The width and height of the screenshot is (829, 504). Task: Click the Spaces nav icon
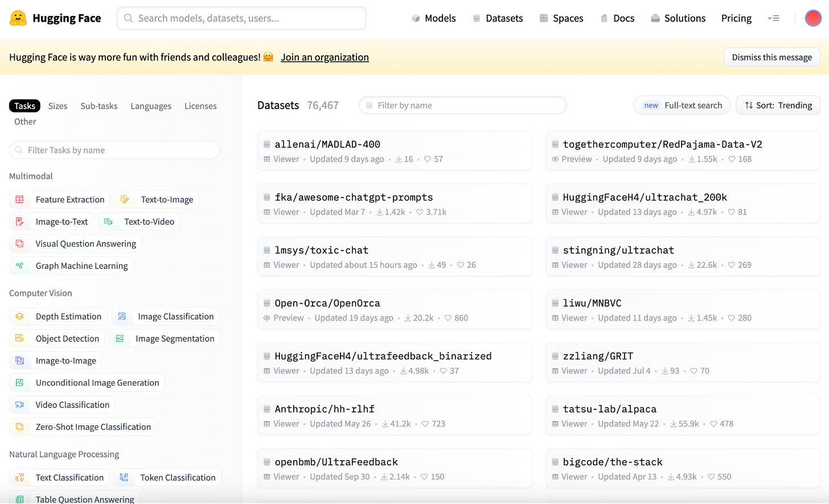click(x=544, y=18)
